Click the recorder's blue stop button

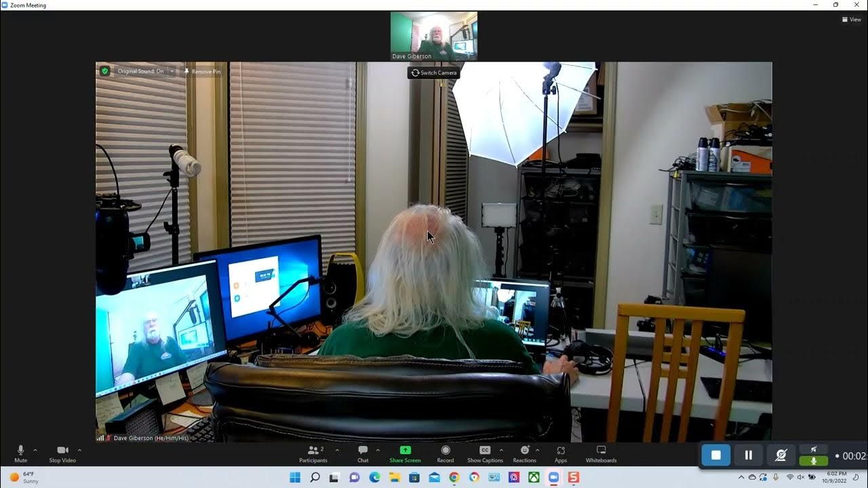(716, 455)
